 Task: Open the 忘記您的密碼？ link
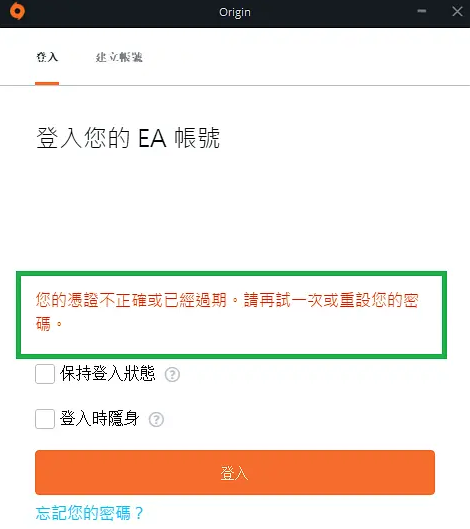90,513
